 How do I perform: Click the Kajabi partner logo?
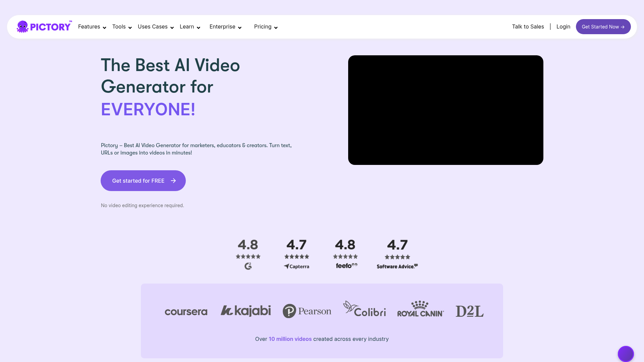click(x=246, y=310)
